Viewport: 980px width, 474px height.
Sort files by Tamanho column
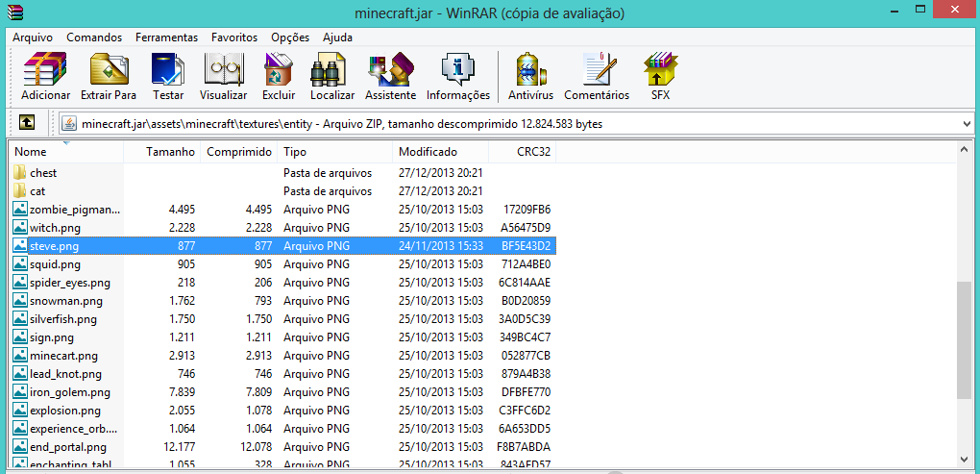coord(161,152)
